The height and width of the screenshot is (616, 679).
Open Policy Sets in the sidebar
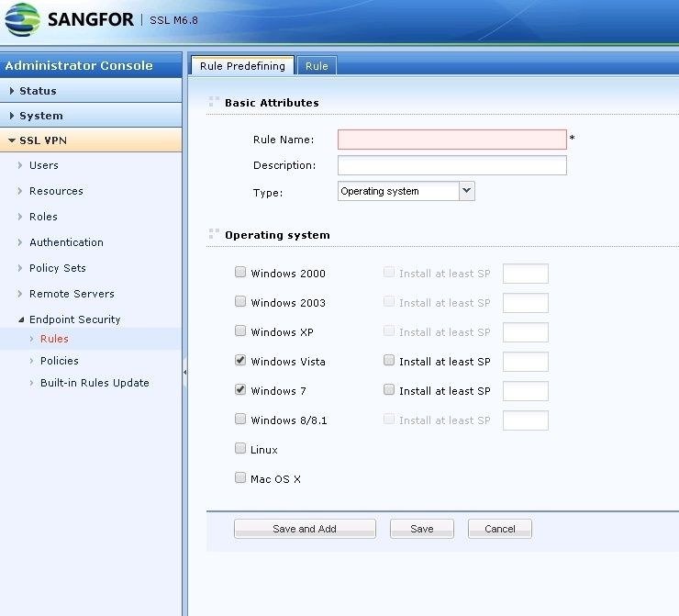(58, 268)
